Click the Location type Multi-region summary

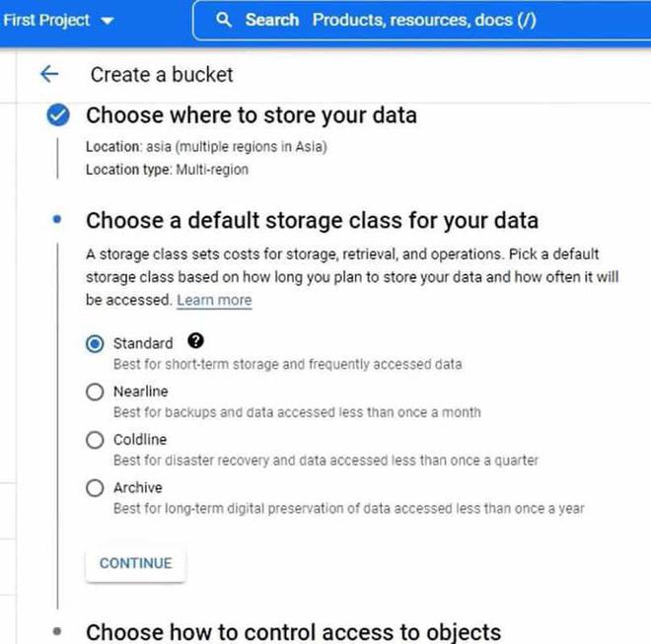(x=167, y=170)
